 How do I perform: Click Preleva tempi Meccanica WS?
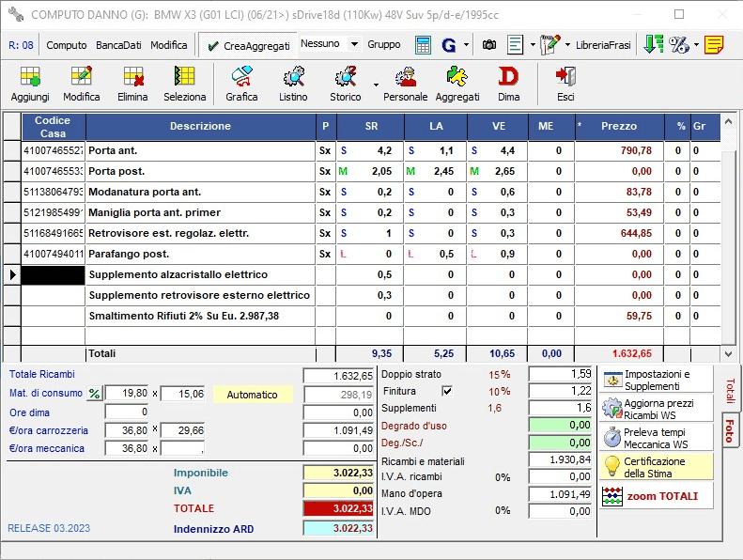coord(657,438)
